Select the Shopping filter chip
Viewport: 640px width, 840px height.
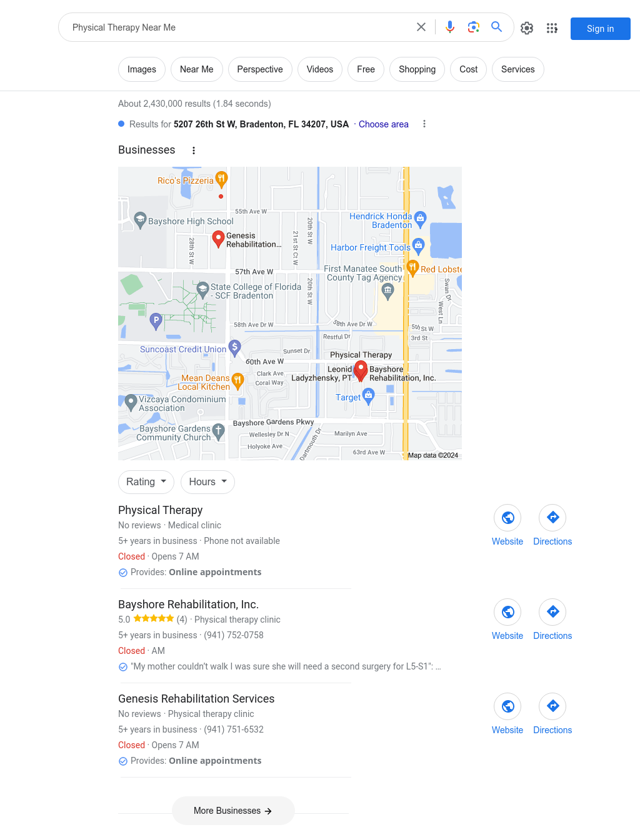(417, 69)
